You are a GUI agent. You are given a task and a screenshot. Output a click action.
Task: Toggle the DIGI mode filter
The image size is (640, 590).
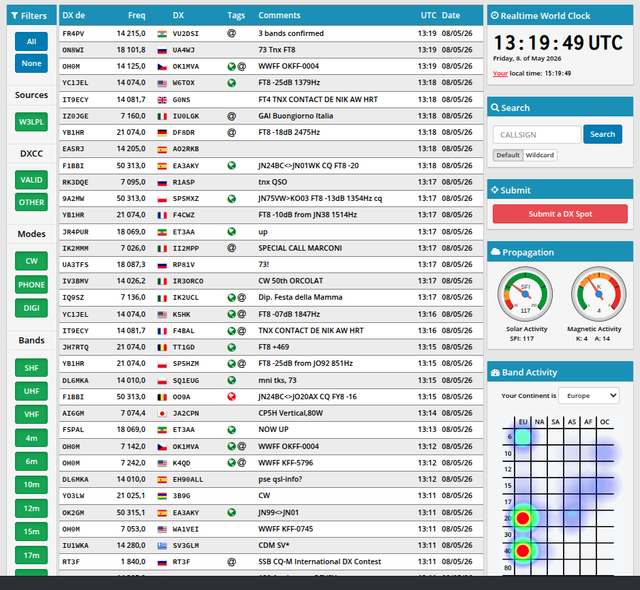click(31, 308)
